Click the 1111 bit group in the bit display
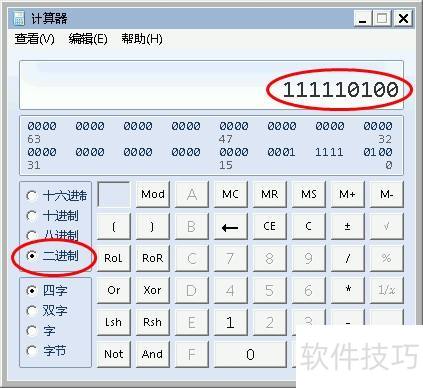 [x=329, y=152]
